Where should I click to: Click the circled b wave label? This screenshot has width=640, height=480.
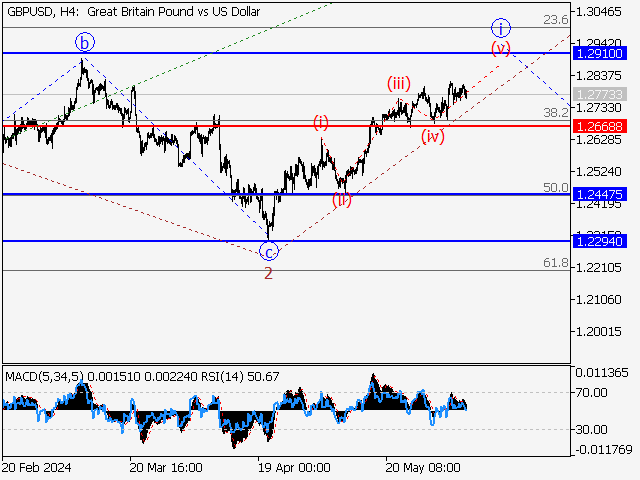coord(85,42)
